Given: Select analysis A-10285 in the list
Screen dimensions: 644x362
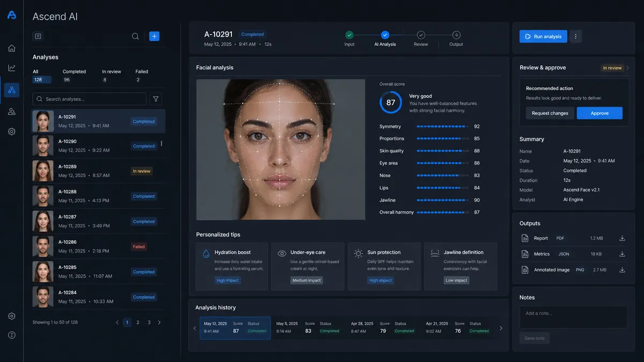Looking at the screenshot, I should click(99, 272).
